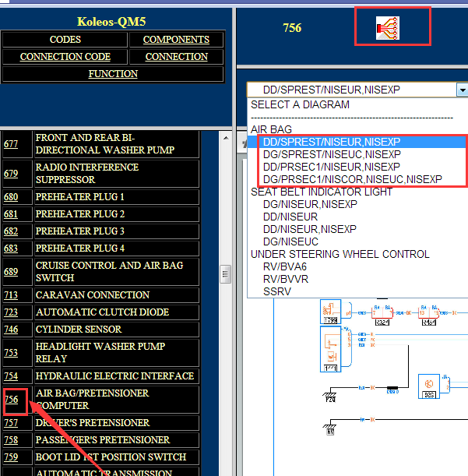This screenshot has width=468, height=476.
Task: Select DG/NISEUR,NISEXP under seat belt indicator
Action: click(x=310, y=204)
